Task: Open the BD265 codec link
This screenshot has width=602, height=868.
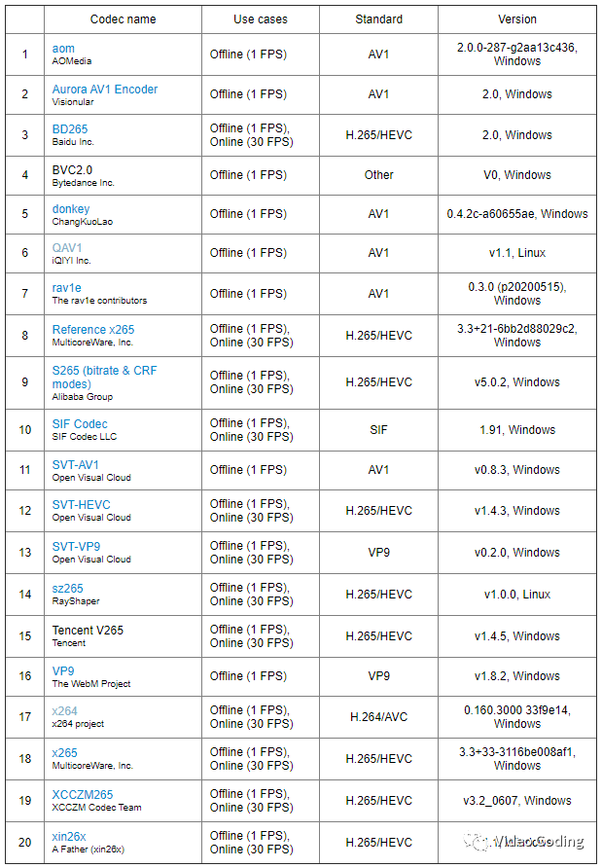Action: 70,129
